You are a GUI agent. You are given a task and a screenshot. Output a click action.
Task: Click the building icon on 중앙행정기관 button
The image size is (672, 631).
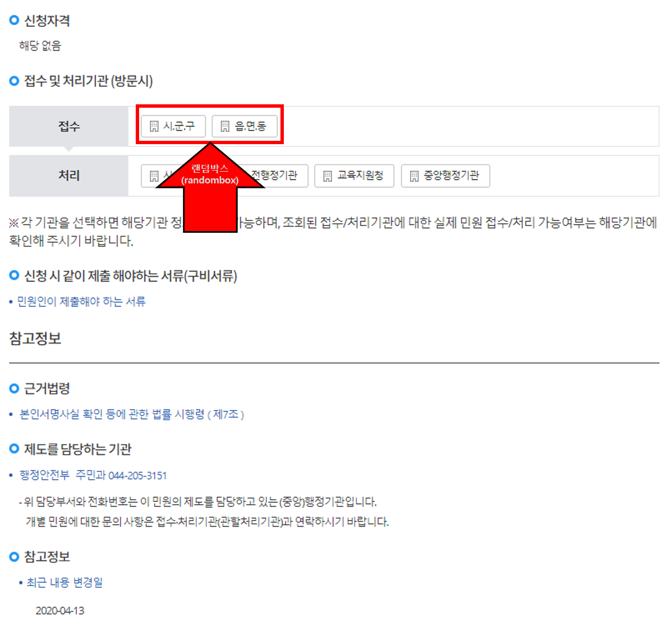(415, 176)
